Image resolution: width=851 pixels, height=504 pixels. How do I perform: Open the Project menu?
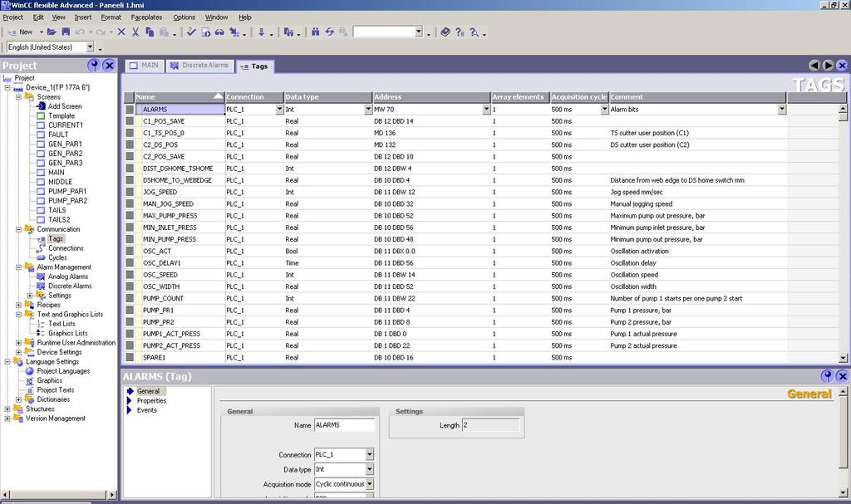[13, 17]
